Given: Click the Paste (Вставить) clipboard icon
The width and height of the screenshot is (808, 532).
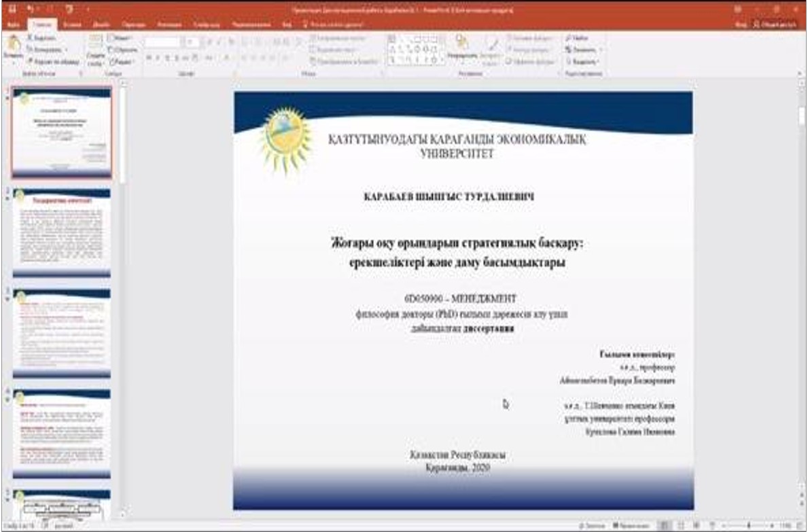Looking at the screenshot, I should click(12, 46).
